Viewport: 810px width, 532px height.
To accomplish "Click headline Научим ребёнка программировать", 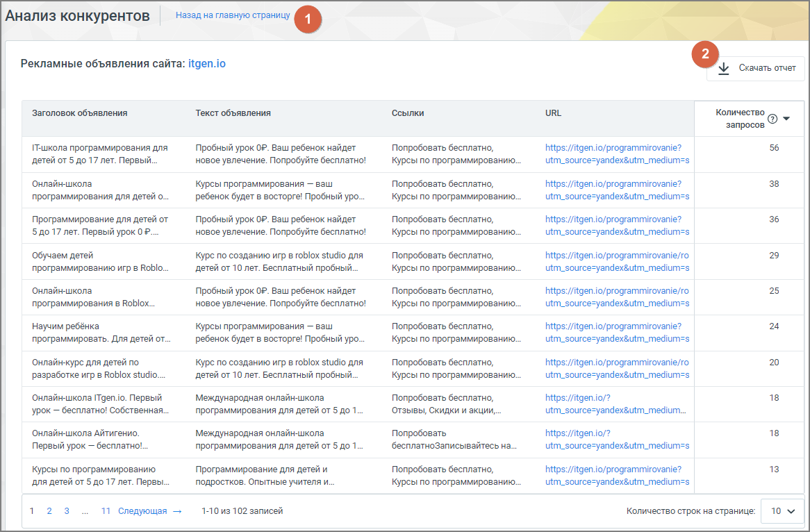I will 101,333.
